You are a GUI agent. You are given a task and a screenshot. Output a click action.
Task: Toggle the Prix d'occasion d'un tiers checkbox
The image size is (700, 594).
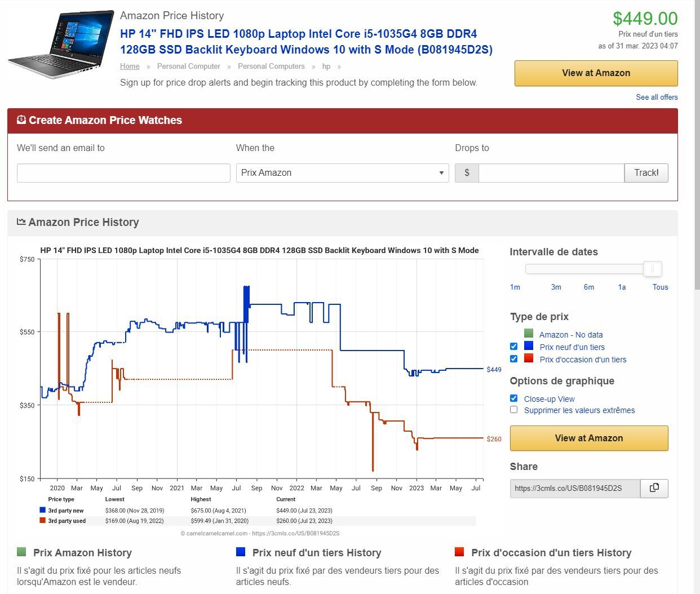tap(513, 358)
